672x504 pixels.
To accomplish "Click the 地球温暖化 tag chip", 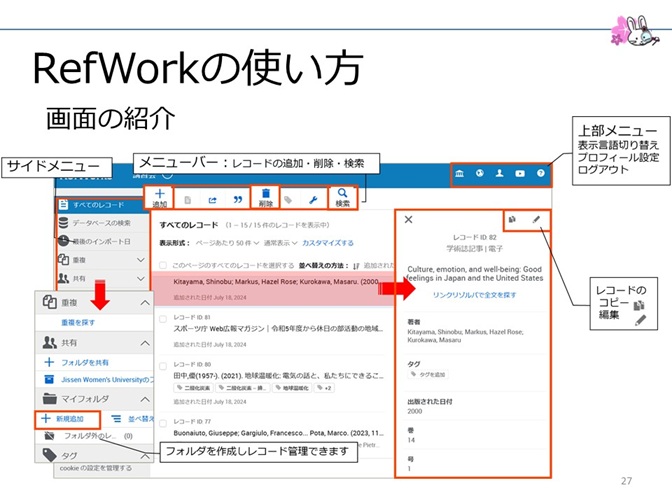I will (x=292, y=388).
